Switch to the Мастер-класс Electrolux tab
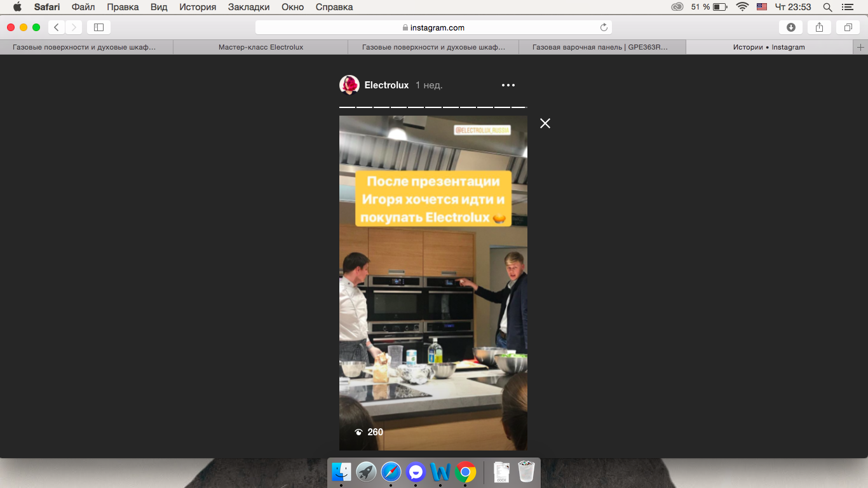 261,47
